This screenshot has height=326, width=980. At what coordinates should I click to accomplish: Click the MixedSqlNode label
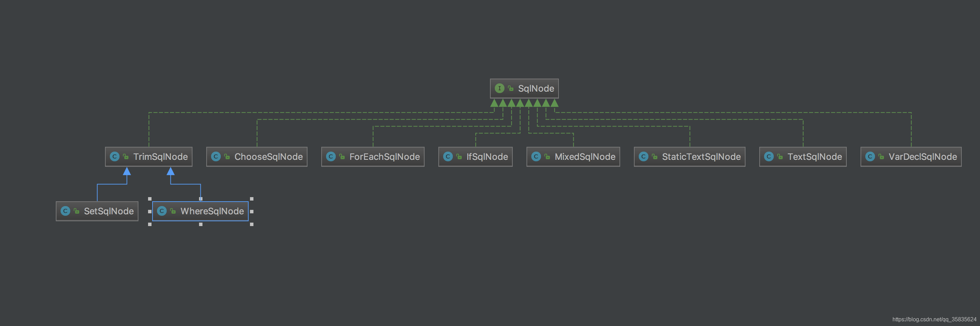(585, 156)
